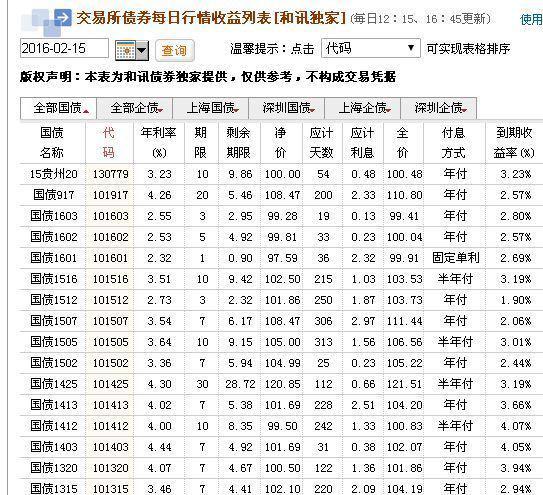Click annual rate 4.44 for 国债1403
The height and width of the screenshot is (495, 543).
(x=159, y=447)
